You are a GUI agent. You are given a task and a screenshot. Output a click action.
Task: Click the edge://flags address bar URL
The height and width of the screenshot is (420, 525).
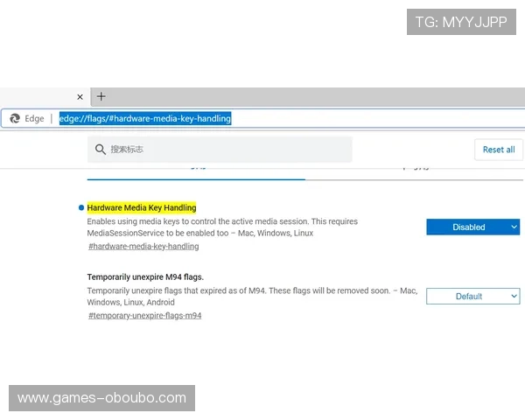tap(145, 118)
